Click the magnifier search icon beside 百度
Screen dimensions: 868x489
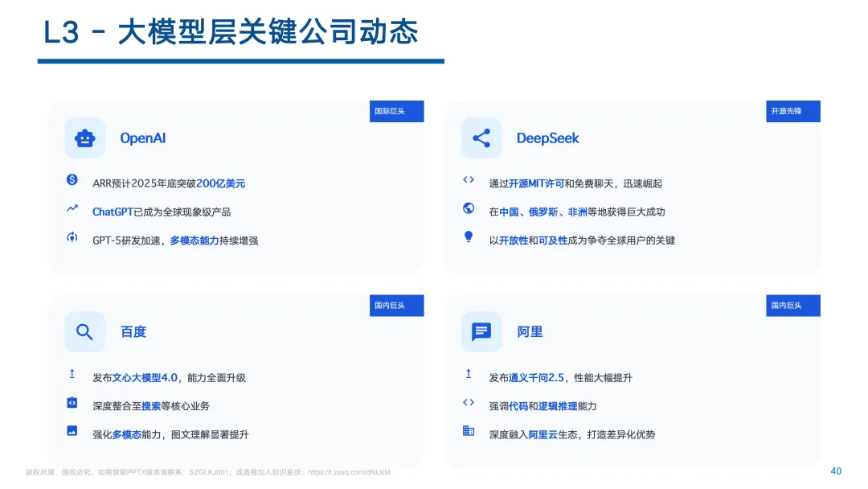coord(84,331)
